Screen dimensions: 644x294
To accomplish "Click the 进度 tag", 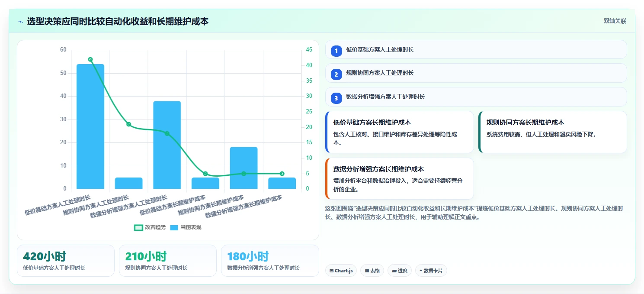I will pos(400,271).
